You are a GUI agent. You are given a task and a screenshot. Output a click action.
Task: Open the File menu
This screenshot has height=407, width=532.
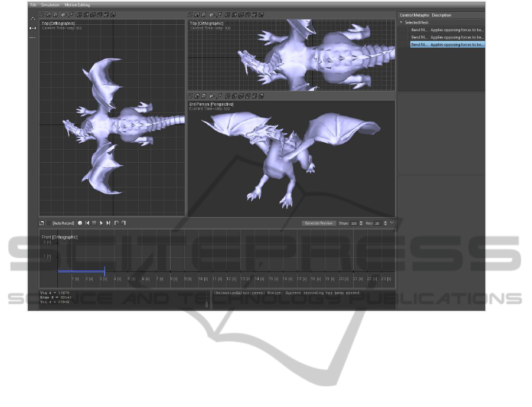(33, 5)
